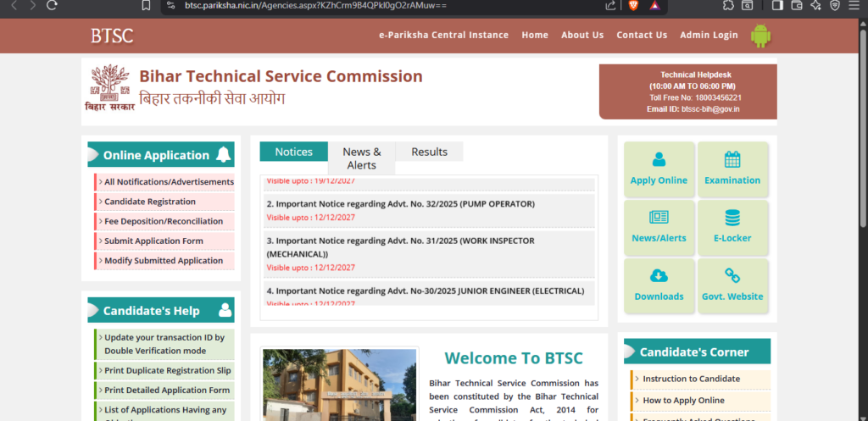Open Brave Wallet icon in toolbar
This screenshot has width=868, height=421.
[x=797, y=6]
